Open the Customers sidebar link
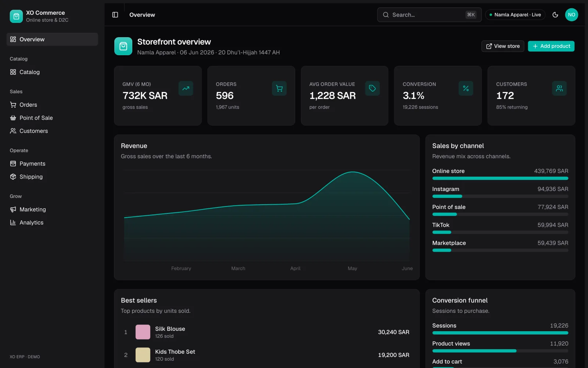The width and height of the screenshot is (588, 368). pyautogui.click(x=52, y=131)
